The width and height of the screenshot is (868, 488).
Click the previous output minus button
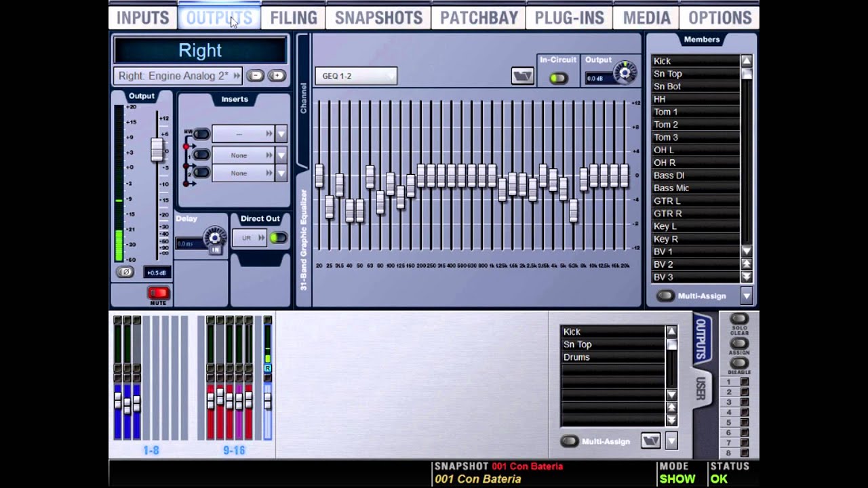tap(256, 76)
